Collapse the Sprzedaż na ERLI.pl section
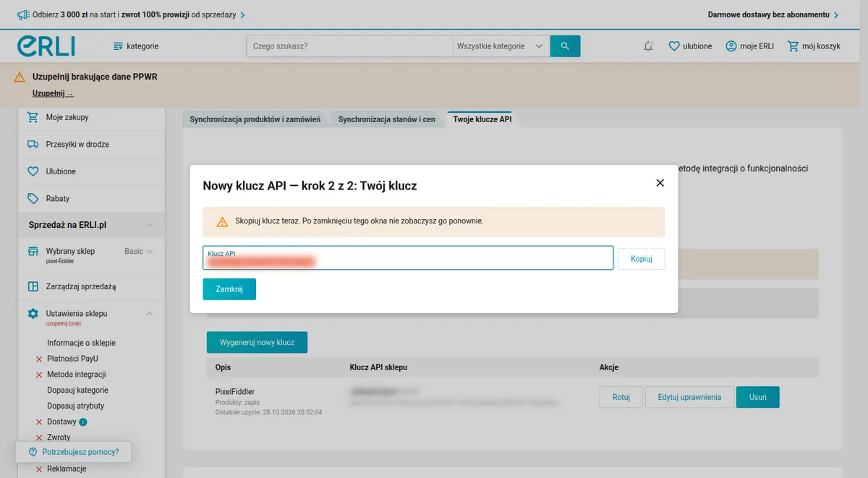This screenshot has width=868, height=478. (x=150, y=226)
